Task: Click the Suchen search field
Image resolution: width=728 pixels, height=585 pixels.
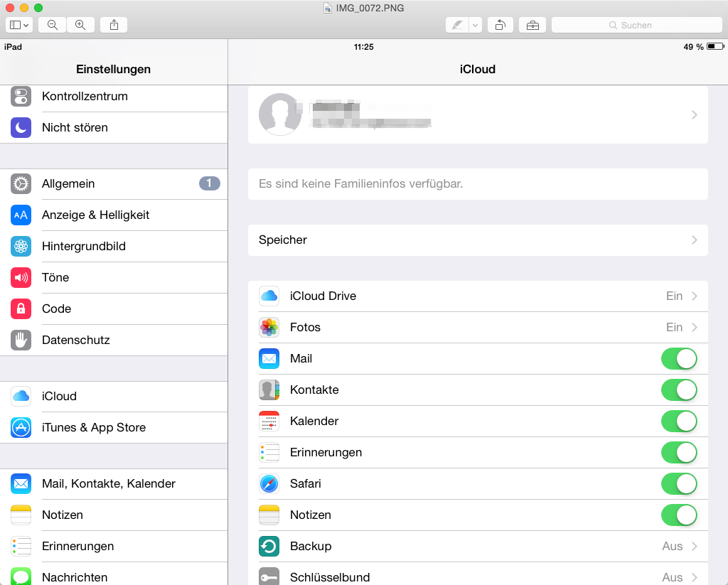Action: (x=636, y=25)
